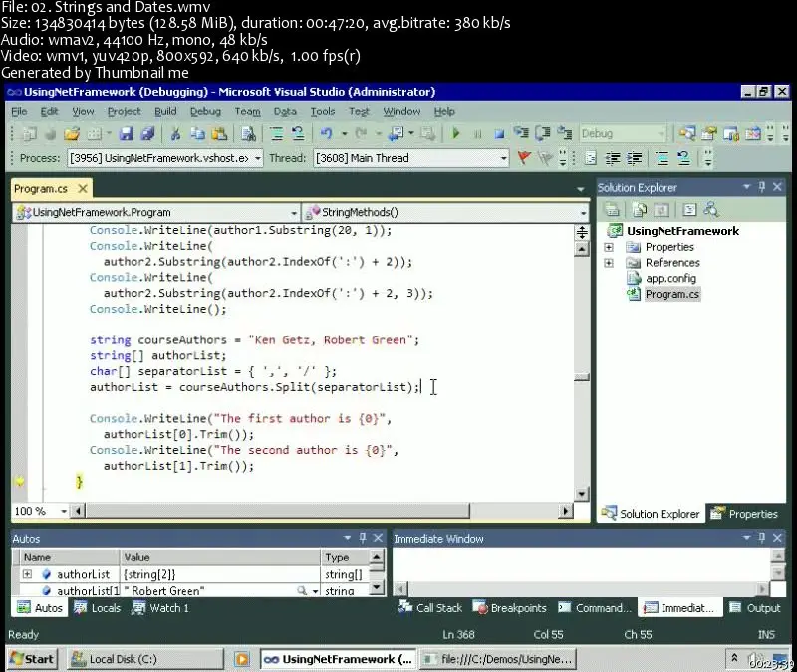
Task: Click the Step Over debug icon
Action: click(543, 133)
